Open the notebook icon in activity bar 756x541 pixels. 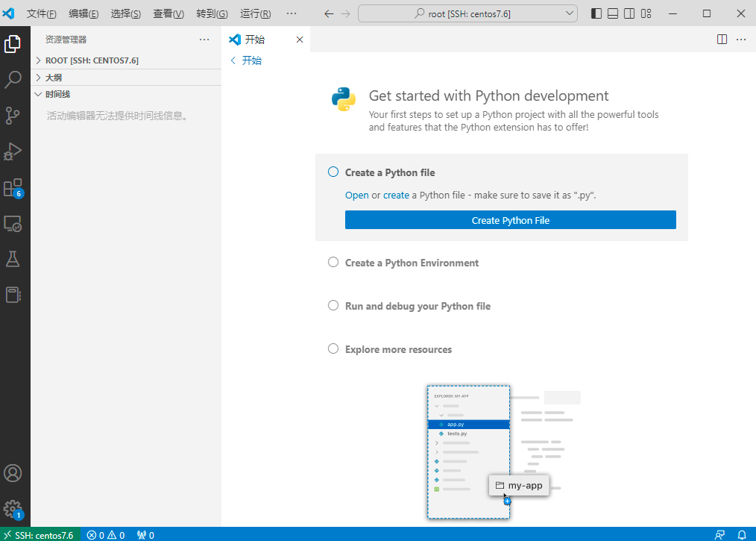click(x=13, y=295)
